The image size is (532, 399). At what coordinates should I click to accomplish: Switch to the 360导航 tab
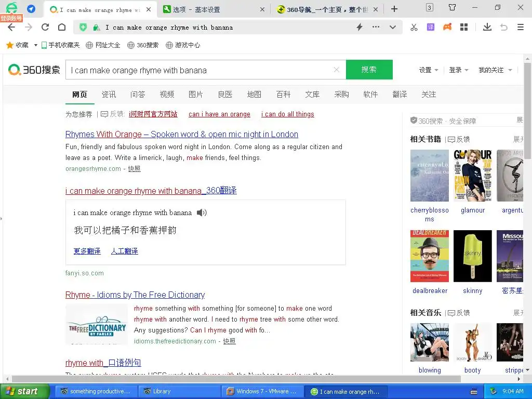pyautogui.click(x=327, y=9)
